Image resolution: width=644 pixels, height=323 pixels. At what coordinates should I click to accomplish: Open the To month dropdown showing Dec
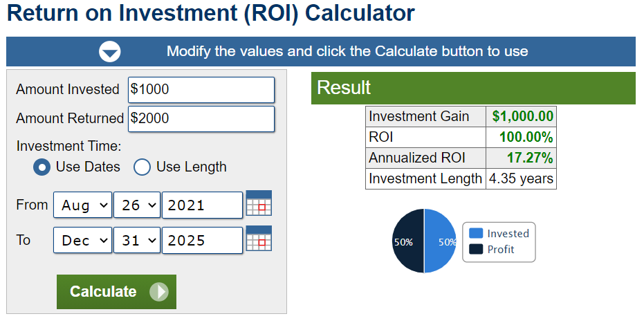[82, 240]
